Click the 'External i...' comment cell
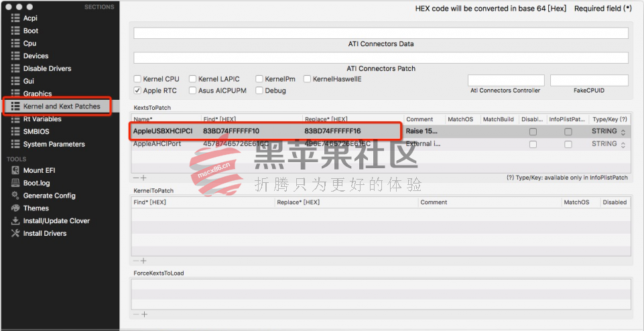Image resolution: width=644 pixels, height=331 pixels. click(424, 144)
